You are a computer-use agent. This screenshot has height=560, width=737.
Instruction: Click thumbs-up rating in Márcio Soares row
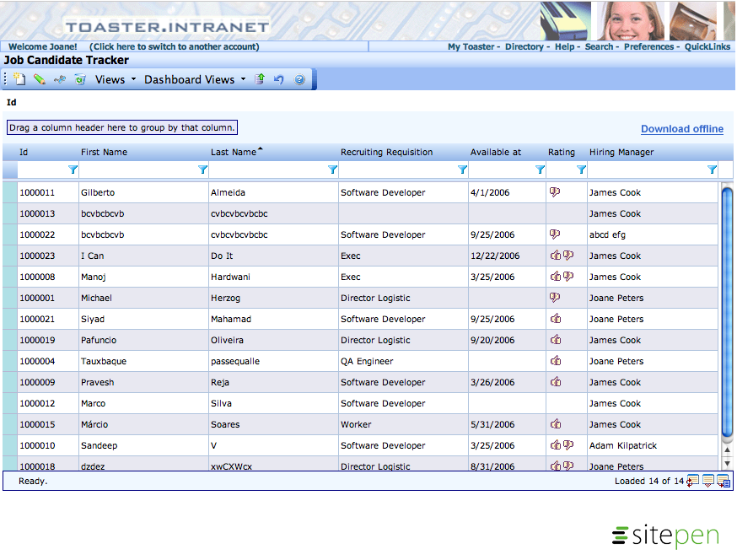pos(556,423)
